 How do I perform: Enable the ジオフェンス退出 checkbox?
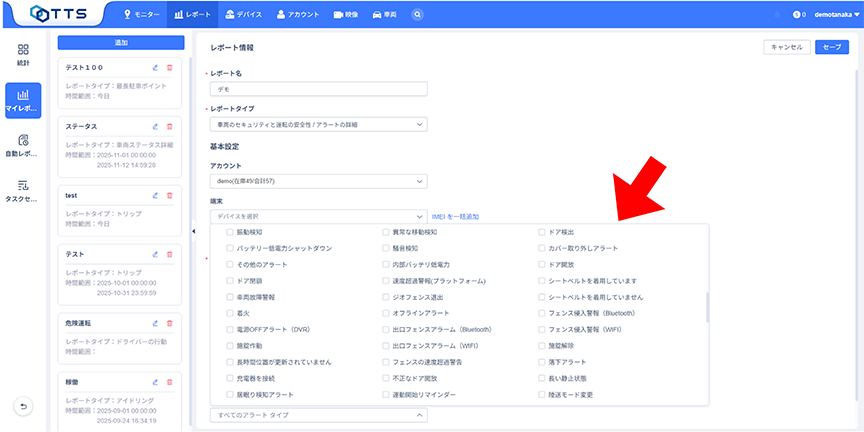[386, 297]
